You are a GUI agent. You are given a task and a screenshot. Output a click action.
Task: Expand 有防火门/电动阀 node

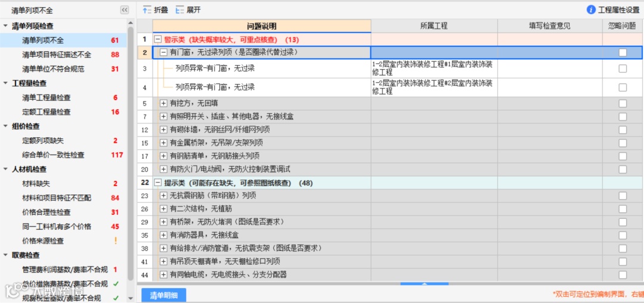(163, 169)
